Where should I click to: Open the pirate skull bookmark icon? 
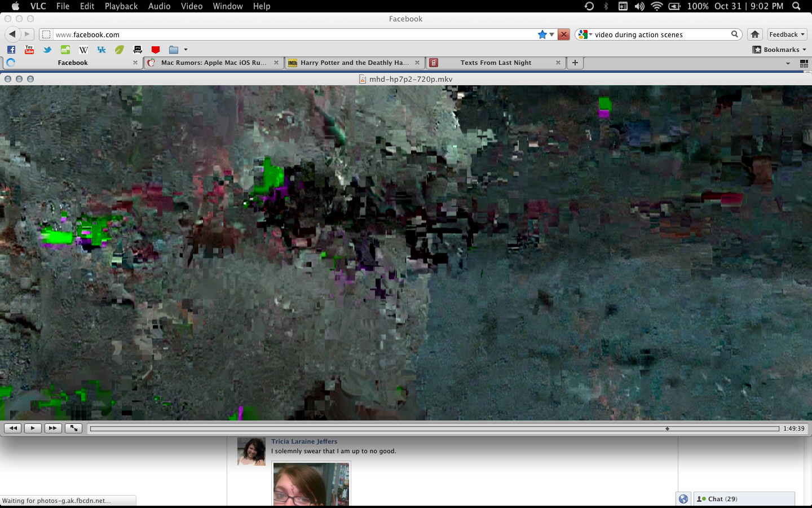click(138, 50)
